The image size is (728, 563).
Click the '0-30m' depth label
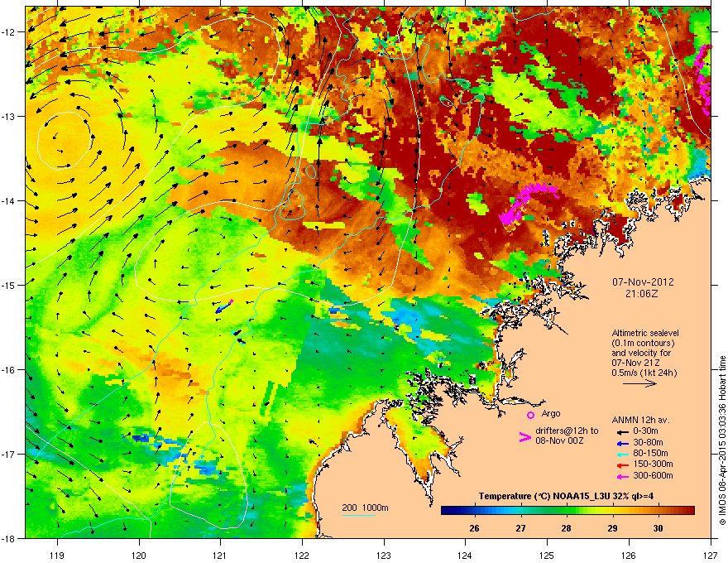pyautogui.click(x=645, y=431)
